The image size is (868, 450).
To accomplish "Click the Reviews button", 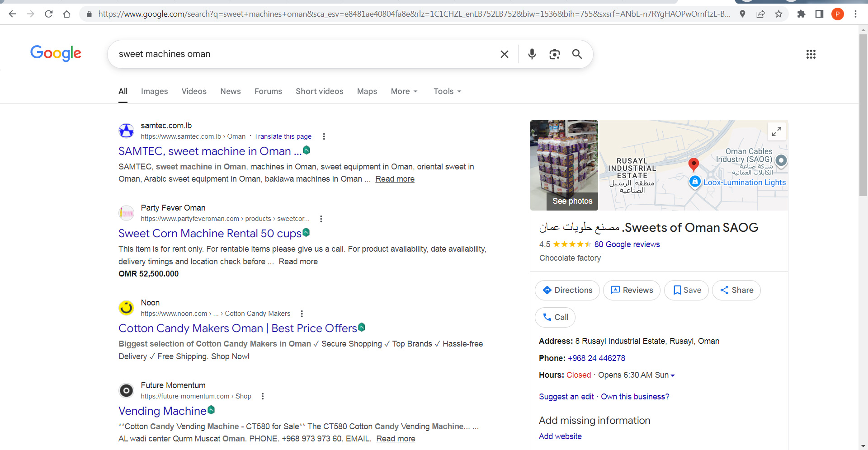I will pyautogui.click(x=632, y=290).
